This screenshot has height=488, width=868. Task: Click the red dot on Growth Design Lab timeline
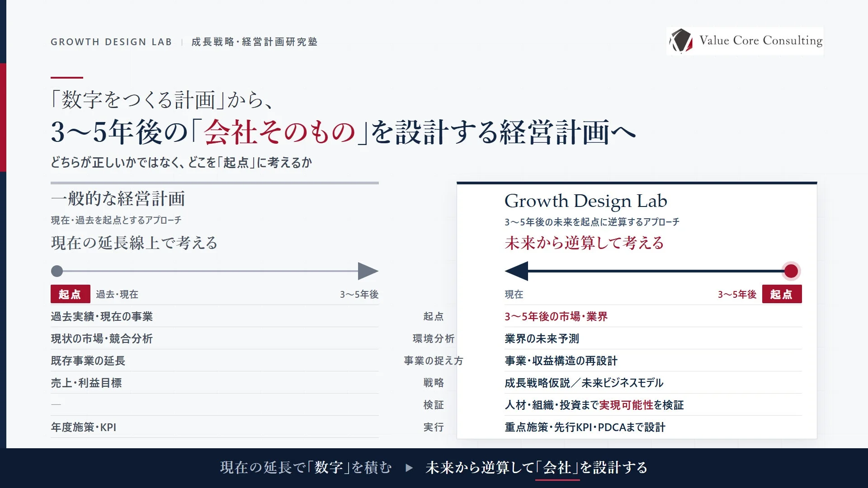[x=791, y=271]
